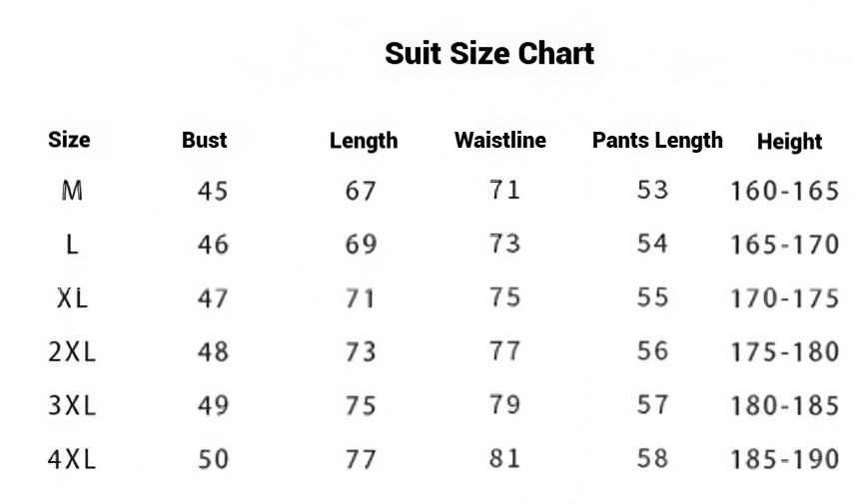Select pants length value 53
Viewport: 868px width, 504px height.
[652, 191]
